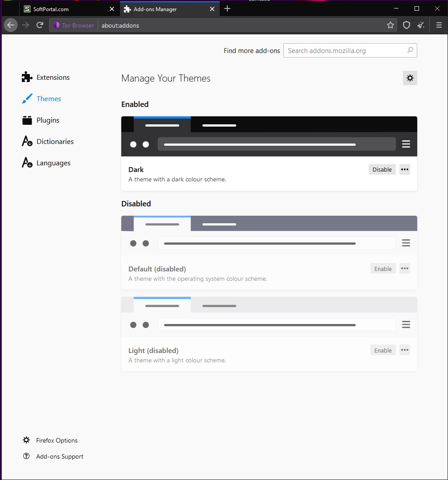Click the Light (disabled) theme name

(x=153, y=350)
